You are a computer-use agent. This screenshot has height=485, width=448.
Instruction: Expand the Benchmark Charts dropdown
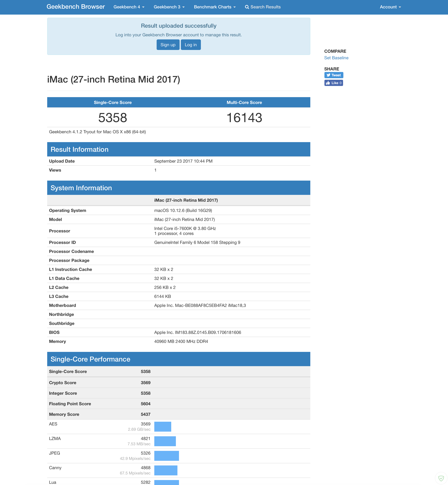coord(215,7)
